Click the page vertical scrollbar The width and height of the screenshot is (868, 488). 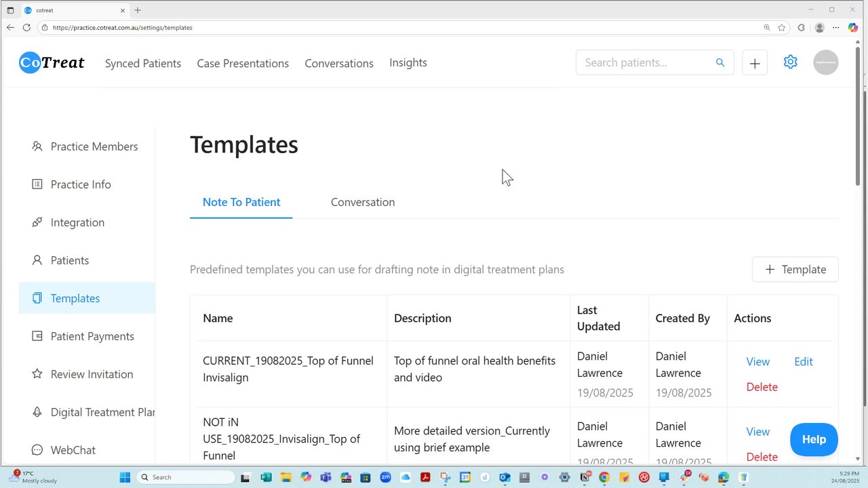point(858,117)
